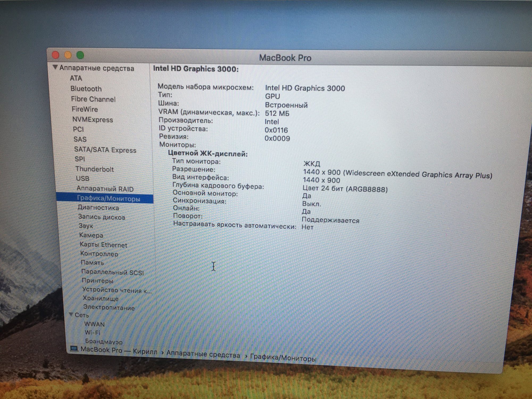This screenshot has height=399, width=532.
Task: Select Bluetooth in the sidebar
Action: (x=86, y=89)
